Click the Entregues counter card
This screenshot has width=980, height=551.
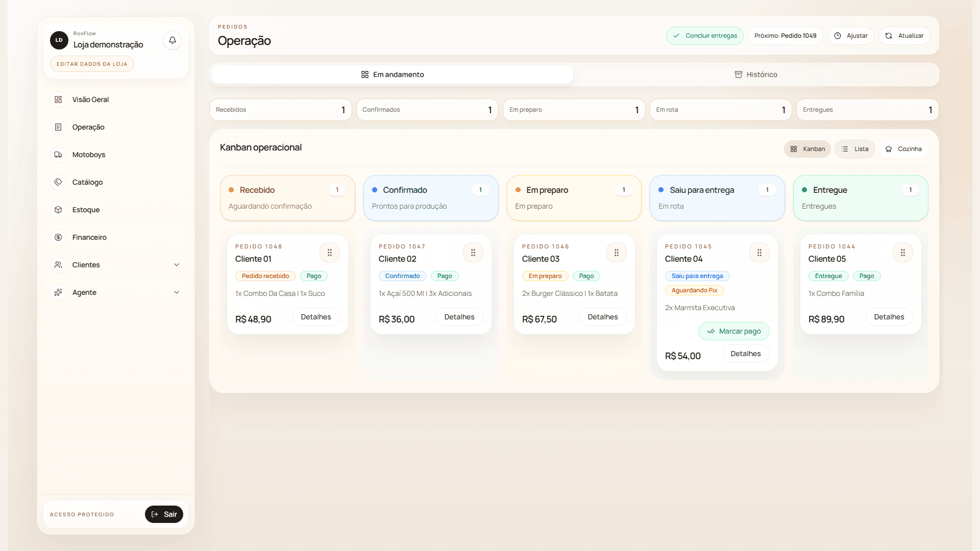(867, 110)
